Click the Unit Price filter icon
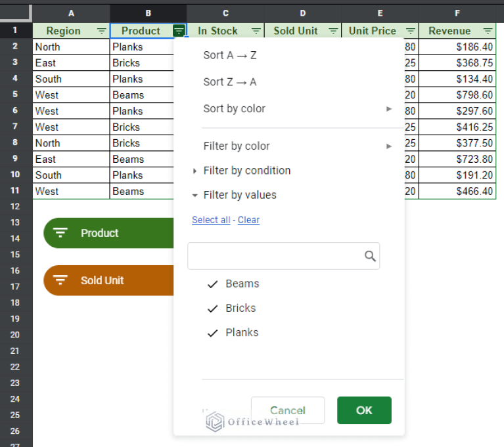Image resolution: width=504 pixels, height=447 pixels. click(411, 31)
